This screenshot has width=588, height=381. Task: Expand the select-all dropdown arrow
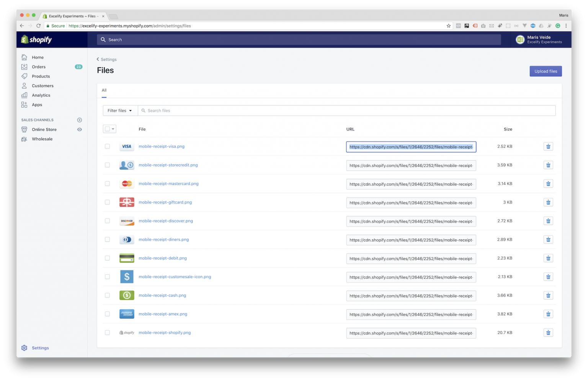click(113, 129)
